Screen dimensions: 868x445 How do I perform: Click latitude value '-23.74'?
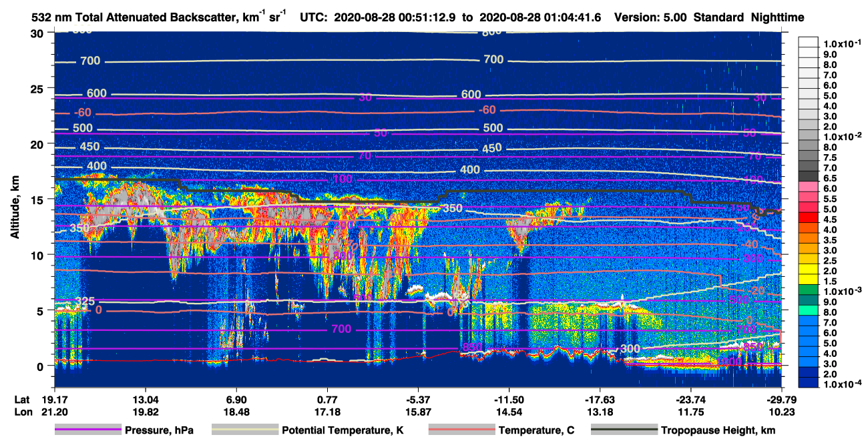point(690,399)
